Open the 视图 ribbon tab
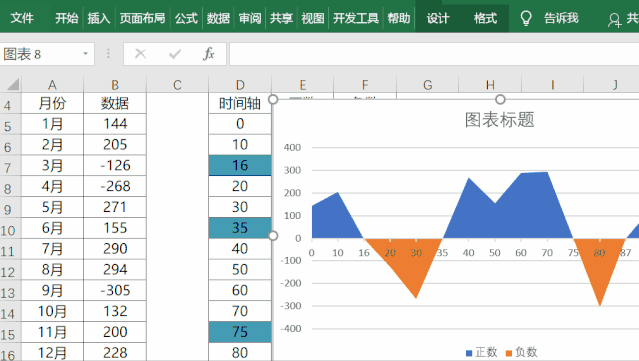This screenshot has height=361, width=639. (x=313, y=18)
